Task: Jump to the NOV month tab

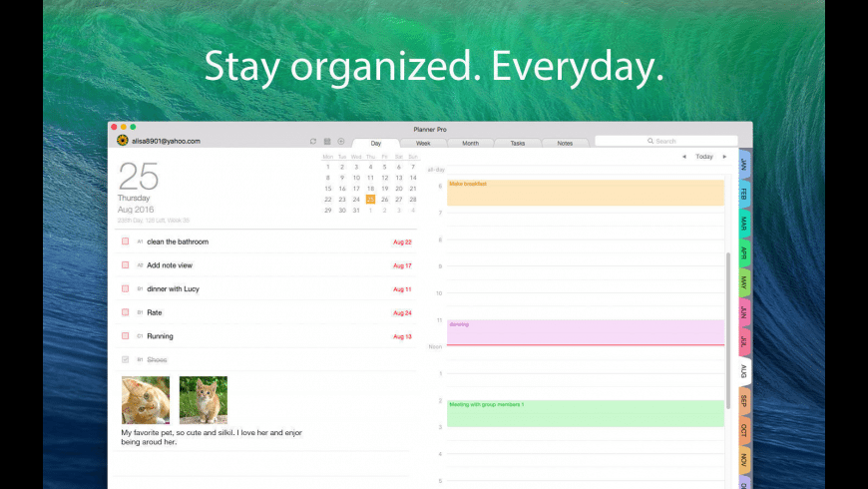Action: point(744,460)
